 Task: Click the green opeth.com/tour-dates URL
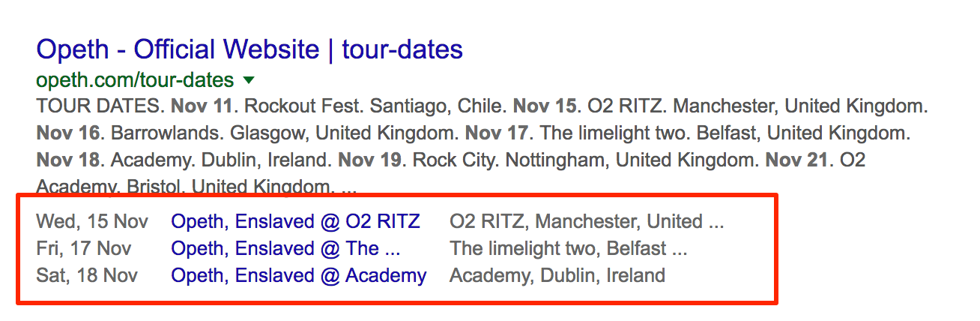tap(135, 79)
